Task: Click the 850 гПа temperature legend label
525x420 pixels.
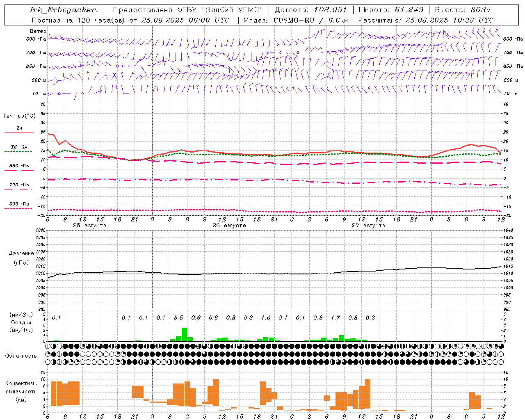Action: tap(19, 166)
